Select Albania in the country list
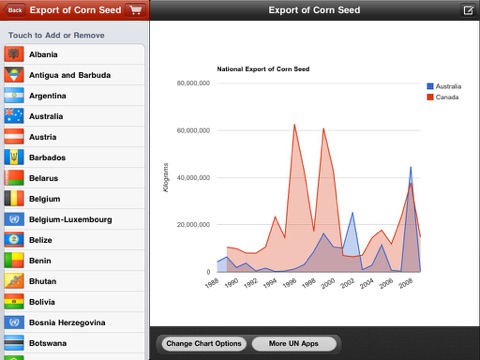480x360 pixels. 74,54
